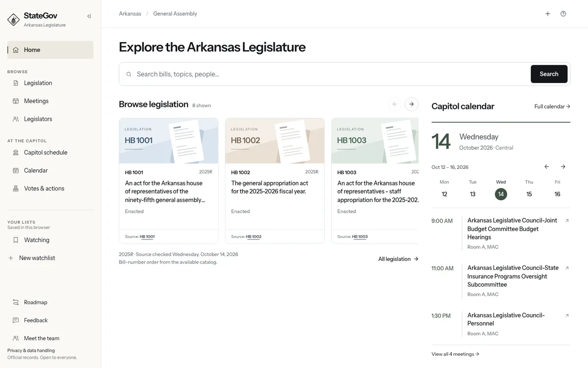Select Tuesday 13 in the week calendar
The image size is (588, 368).
tap(473, 189)
